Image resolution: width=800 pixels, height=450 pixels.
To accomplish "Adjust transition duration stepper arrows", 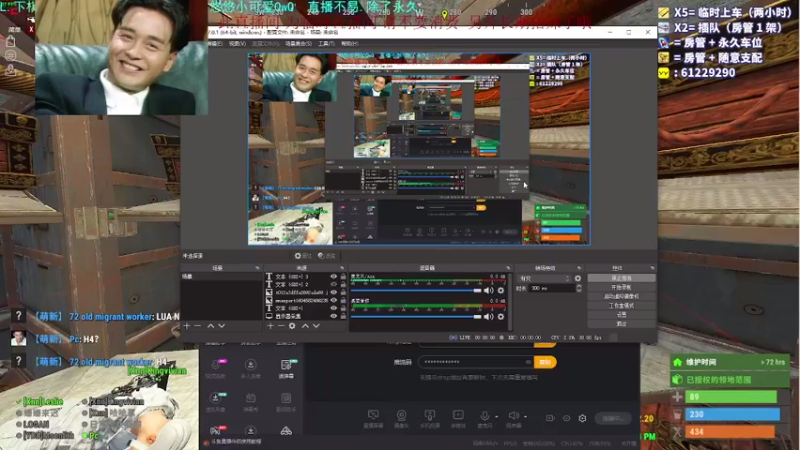I will pyautogui.click(x=579, y=288).
